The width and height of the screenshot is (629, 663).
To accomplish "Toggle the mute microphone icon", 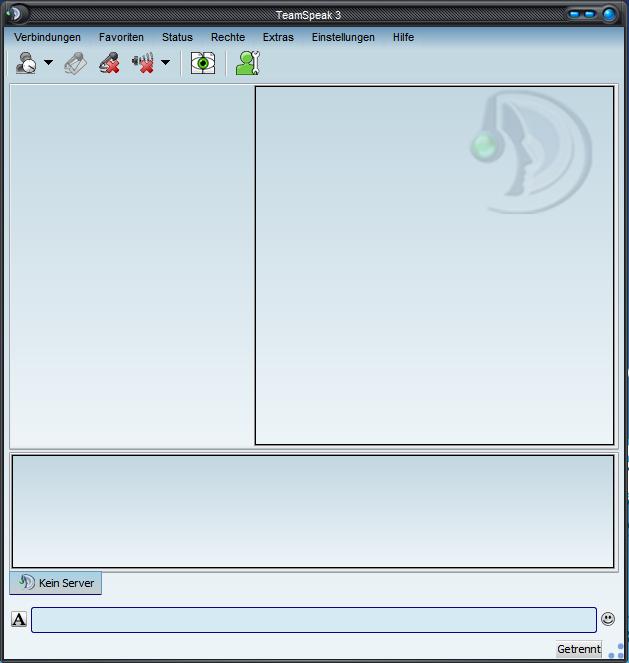I will [109, 63].
